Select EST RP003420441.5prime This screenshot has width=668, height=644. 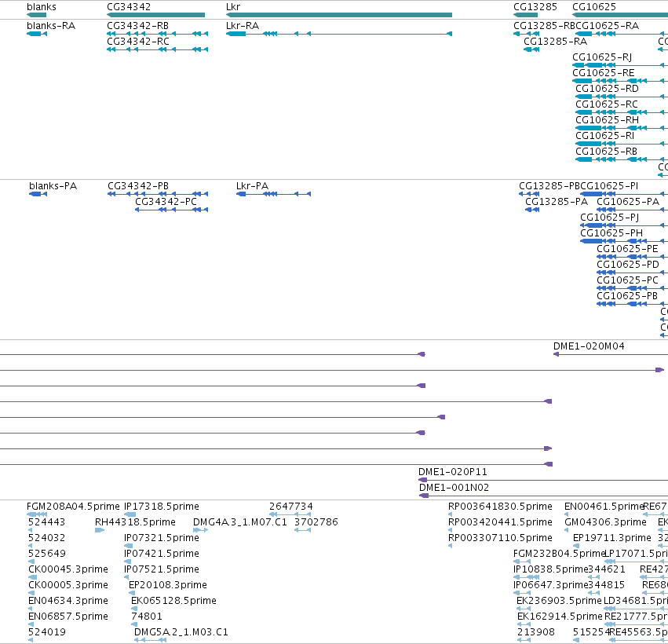point(500,522)
